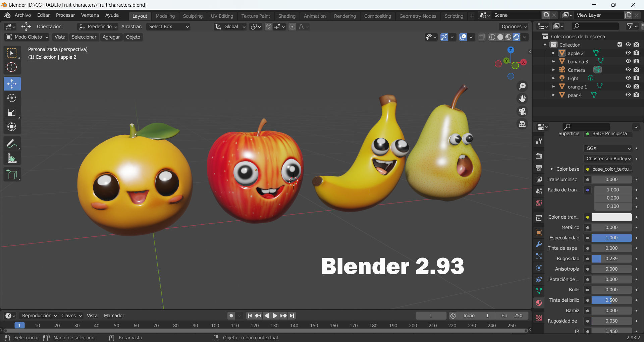The height and width of the screenshot is (342, 644).
Task: Toggle Camera visibility eye
Action: (x=628, y=70)
